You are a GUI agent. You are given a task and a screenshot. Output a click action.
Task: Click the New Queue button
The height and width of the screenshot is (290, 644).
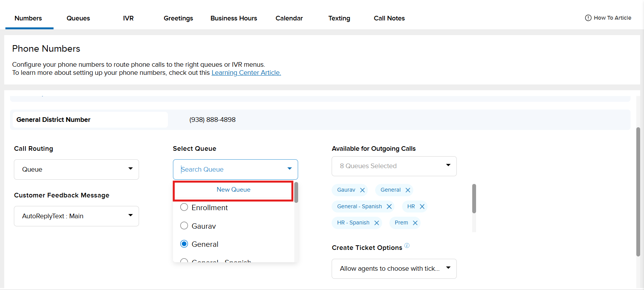point(233,190)
